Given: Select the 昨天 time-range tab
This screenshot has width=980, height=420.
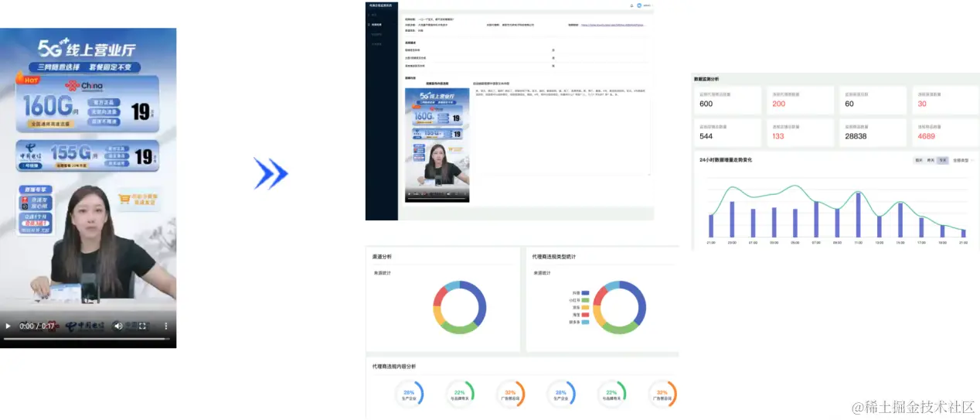Looking at the screenshot, I should (931, 160).
